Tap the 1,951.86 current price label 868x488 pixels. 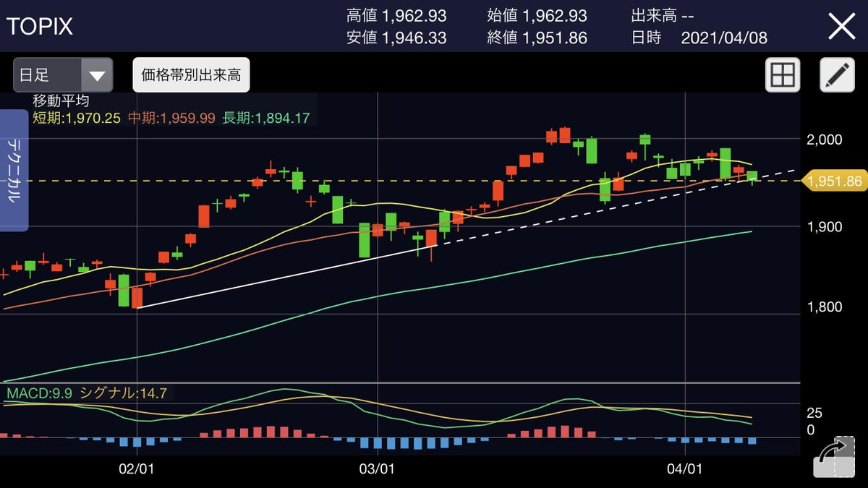834,181
